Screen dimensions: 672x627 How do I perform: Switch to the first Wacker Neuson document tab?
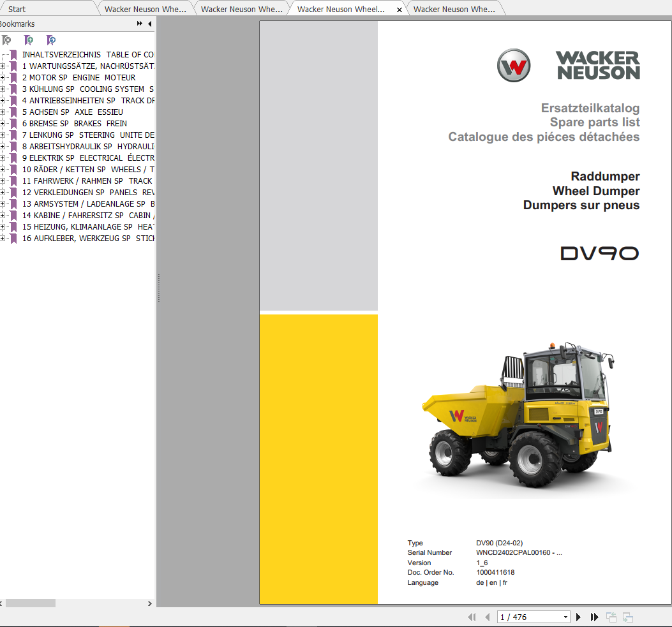(146, 8)
